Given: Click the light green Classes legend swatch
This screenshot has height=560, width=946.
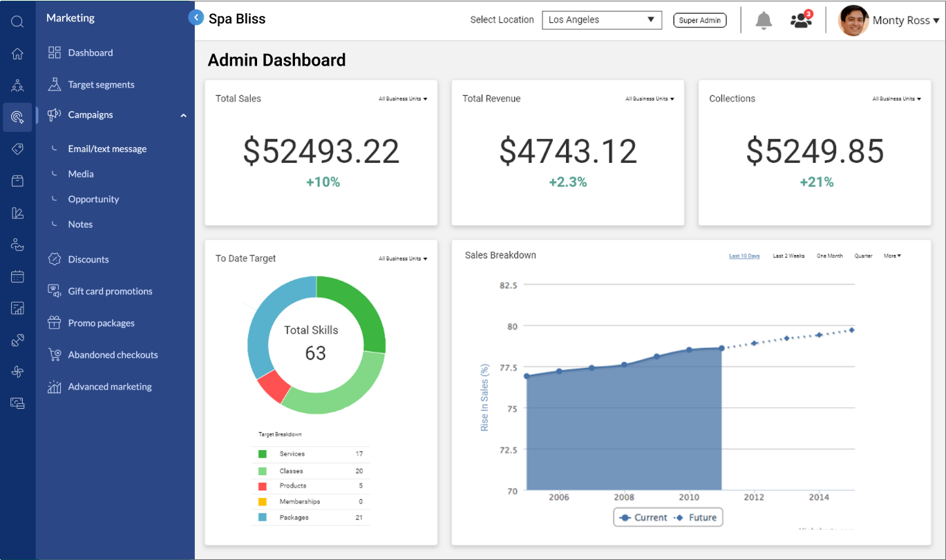Looking at the screenshot, I should click(x=263, y=471).
